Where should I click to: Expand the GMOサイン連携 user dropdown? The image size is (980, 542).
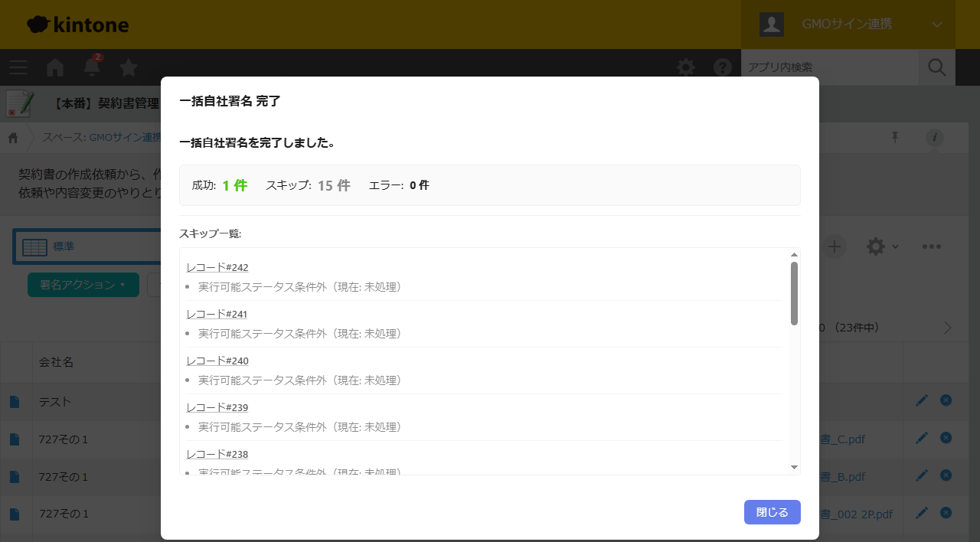[x=848, y=24]
